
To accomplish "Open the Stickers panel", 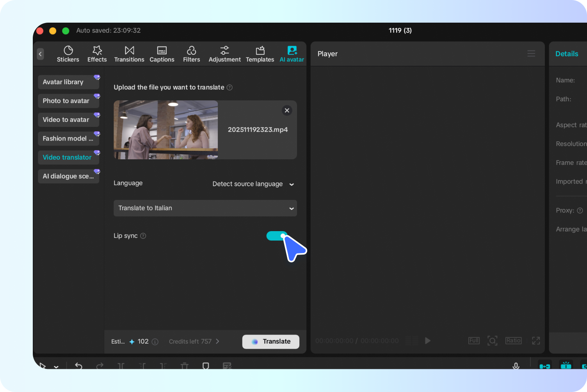I will 68,53.
